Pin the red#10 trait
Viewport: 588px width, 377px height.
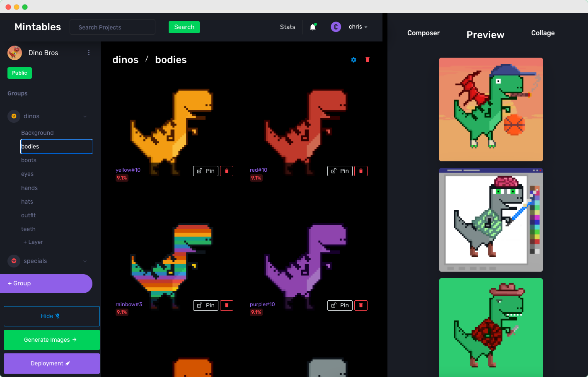pos(340,171)
